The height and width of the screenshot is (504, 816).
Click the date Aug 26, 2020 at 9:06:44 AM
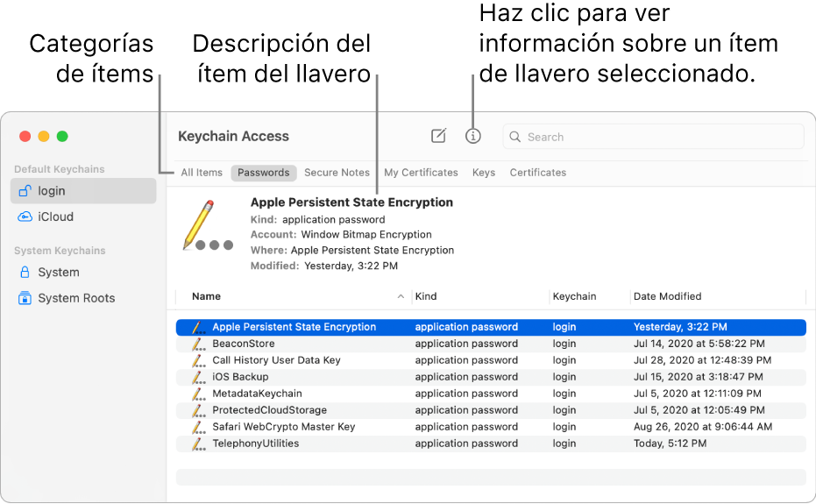pos(703,427)
